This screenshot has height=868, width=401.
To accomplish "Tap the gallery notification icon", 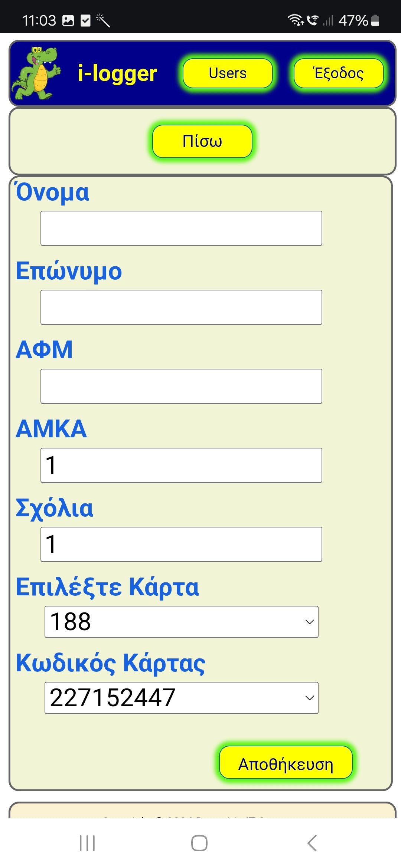I will pyautogui.click(x=68, y=20).
